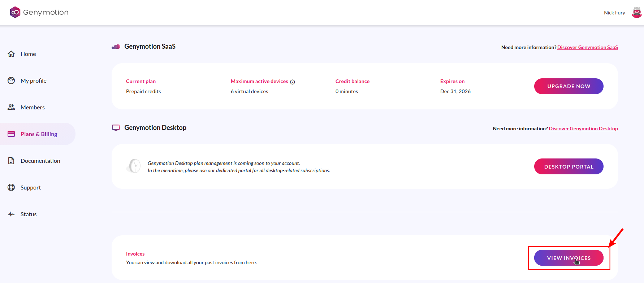Click the Invoices label
The height and width of the screenshot is (283, 644).
[x=135, y=254]
